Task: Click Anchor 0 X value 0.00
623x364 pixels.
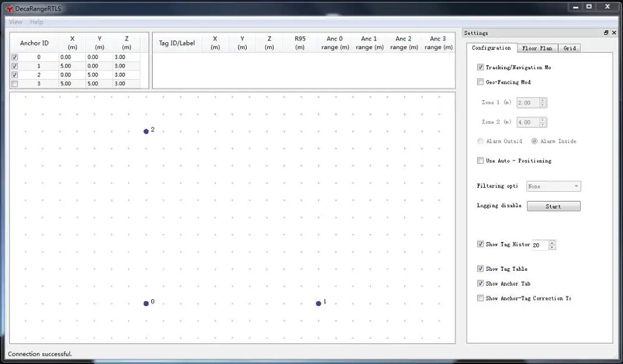Action: point(72,57)
